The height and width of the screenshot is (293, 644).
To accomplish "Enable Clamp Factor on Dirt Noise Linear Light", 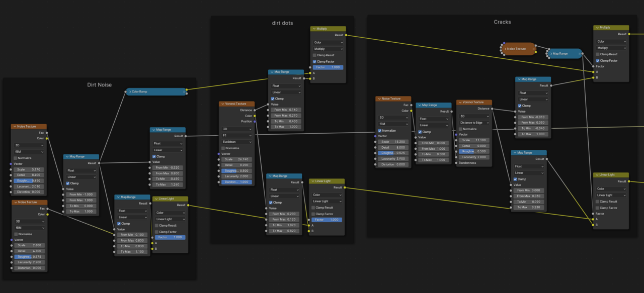I will (x=156, y=232).
